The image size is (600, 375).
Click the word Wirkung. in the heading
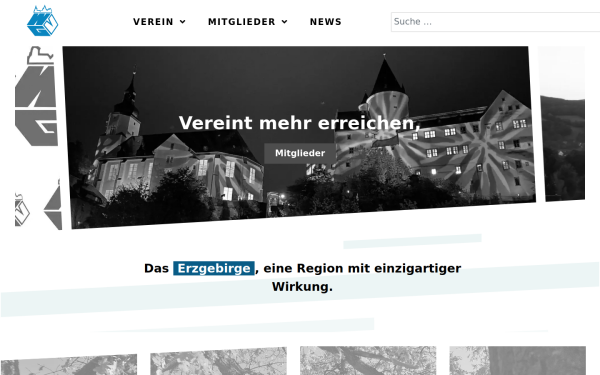[302, 287]
